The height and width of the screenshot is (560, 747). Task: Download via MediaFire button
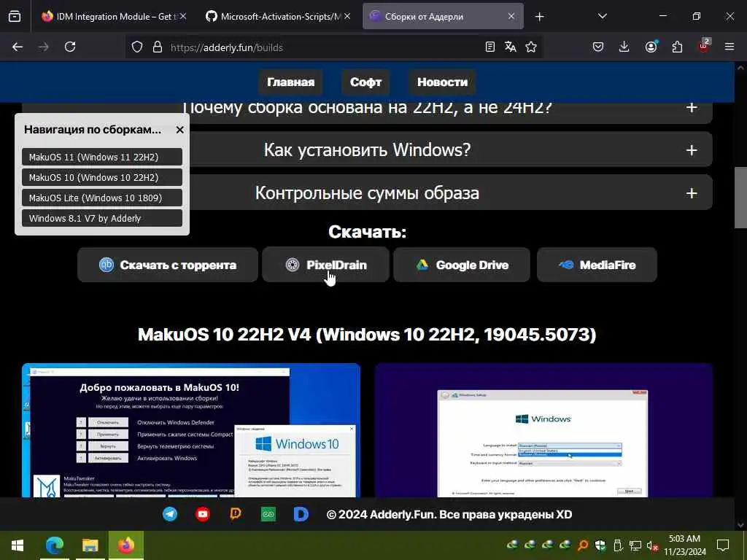tap(597, 265)
